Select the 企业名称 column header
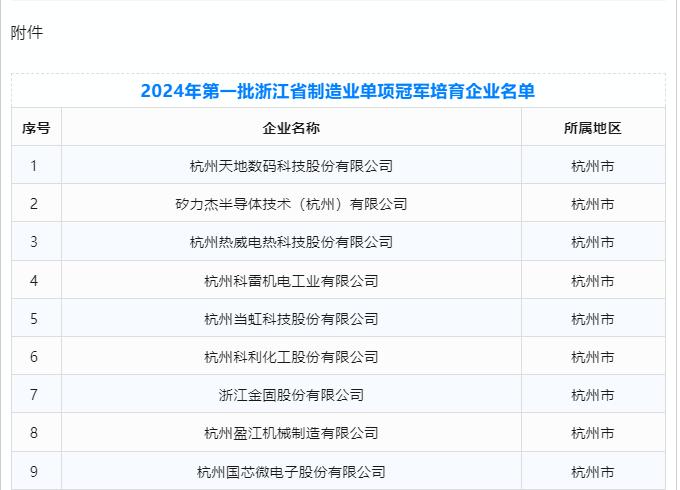Screen dimensions: 680x490 (x=291, y=128)
